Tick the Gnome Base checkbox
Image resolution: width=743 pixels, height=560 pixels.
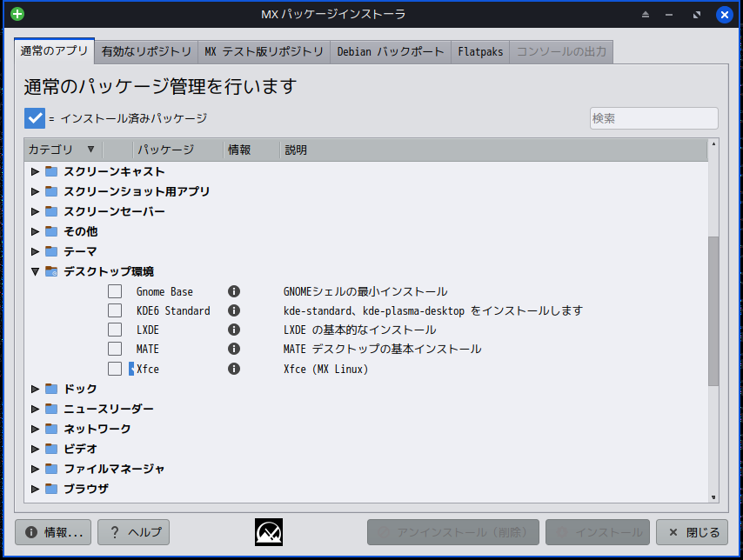click(115, 291)
